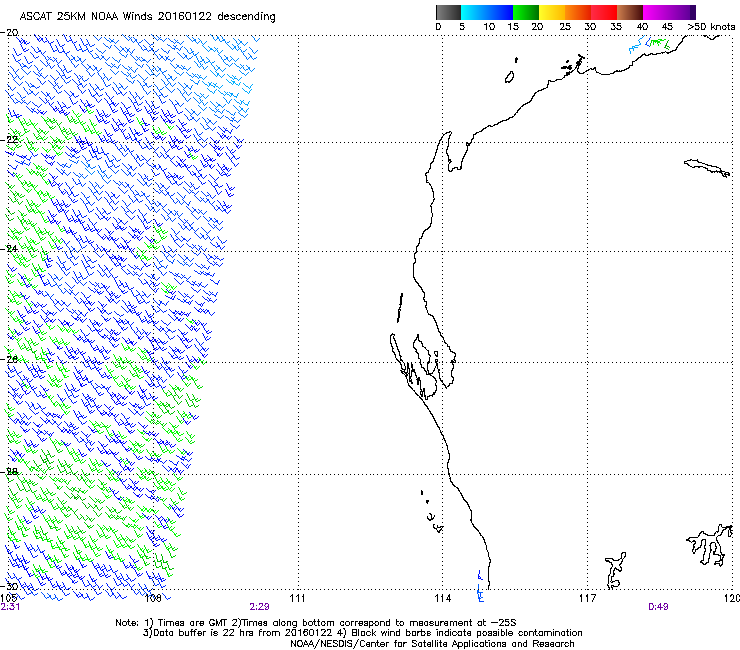
Task: Click the gray 0-5 knots legend segment
Action: [448, 12]
